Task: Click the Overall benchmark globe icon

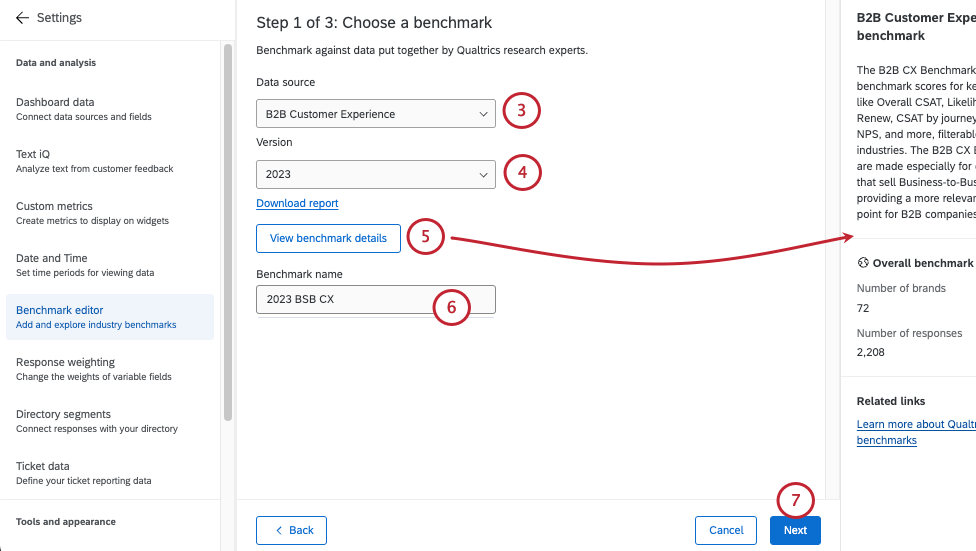Action: pos(863,263)
